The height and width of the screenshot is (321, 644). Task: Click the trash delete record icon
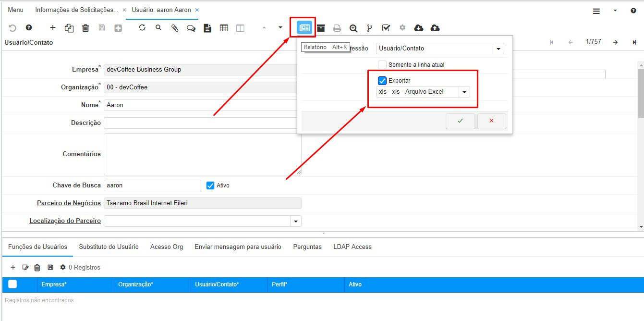85,28
